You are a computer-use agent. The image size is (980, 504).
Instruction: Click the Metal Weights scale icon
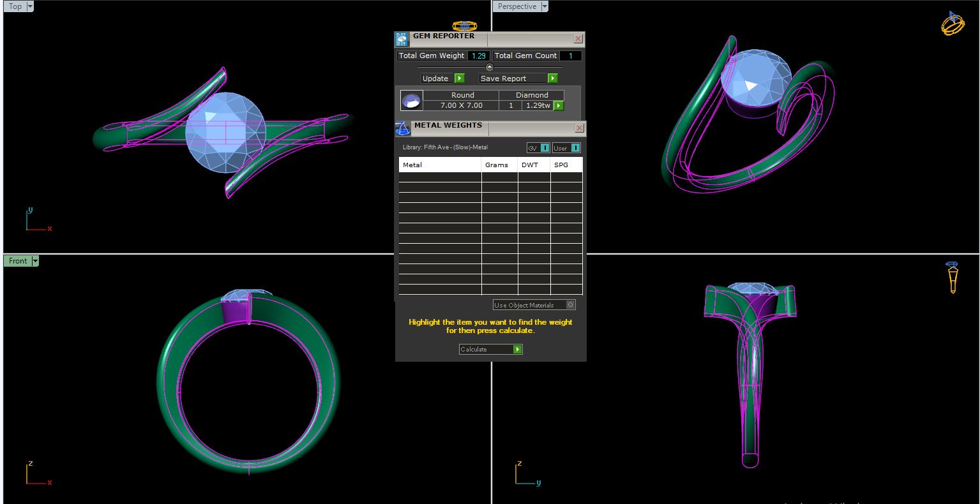click(x=403, y=128)
